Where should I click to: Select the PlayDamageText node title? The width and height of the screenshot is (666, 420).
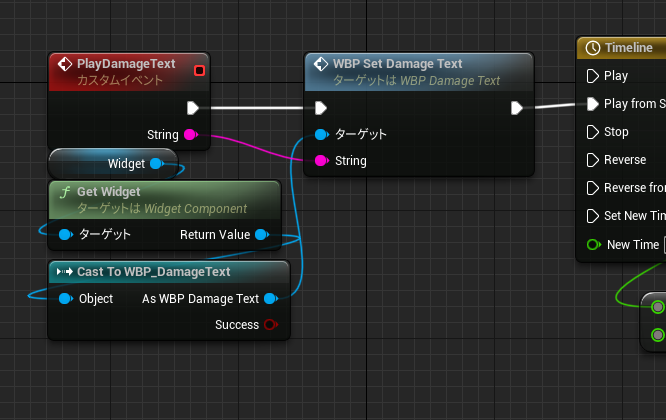tap(126, 64)
